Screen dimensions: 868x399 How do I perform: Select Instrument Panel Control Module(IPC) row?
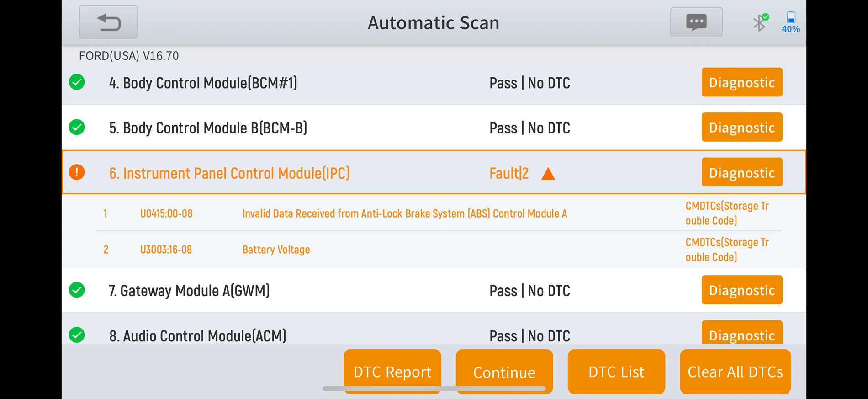[434, 172]
